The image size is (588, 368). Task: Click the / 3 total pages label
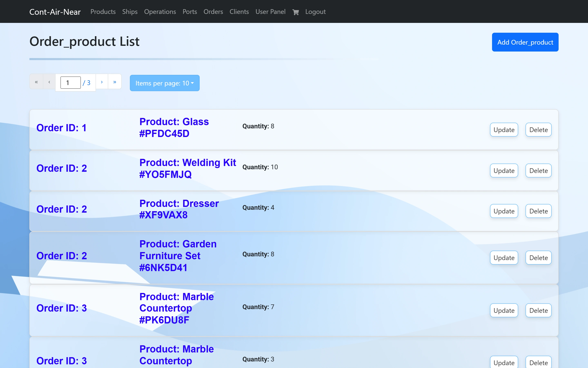(87, 83)
